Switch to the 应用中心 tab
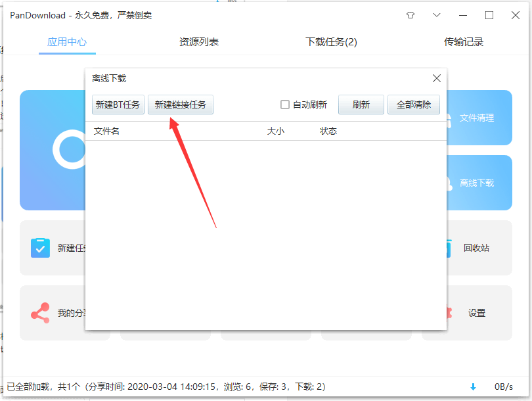The image size is (532, 401). pos(67,42)
